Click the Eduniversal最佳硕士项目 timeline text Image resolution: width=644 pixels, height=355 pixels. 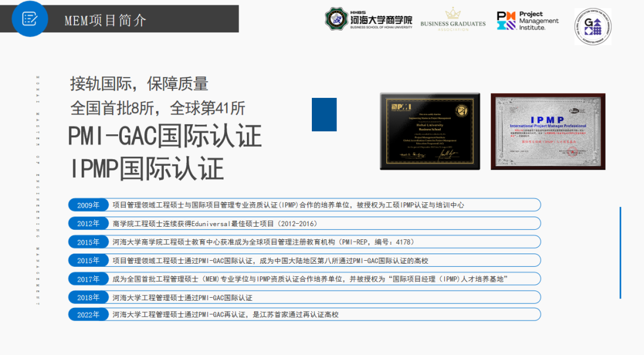click(215, 224)
